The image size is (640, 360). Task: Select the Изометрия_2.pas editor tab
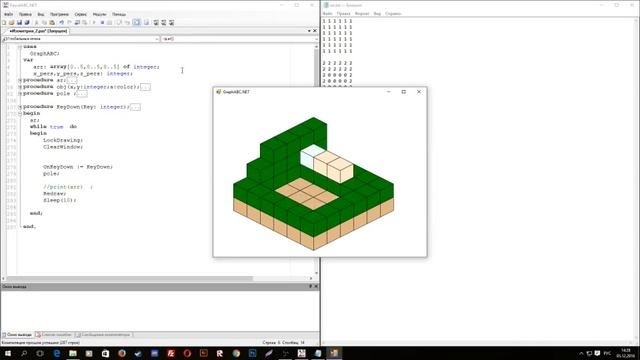pyautogui.click(x=38, y=31)
